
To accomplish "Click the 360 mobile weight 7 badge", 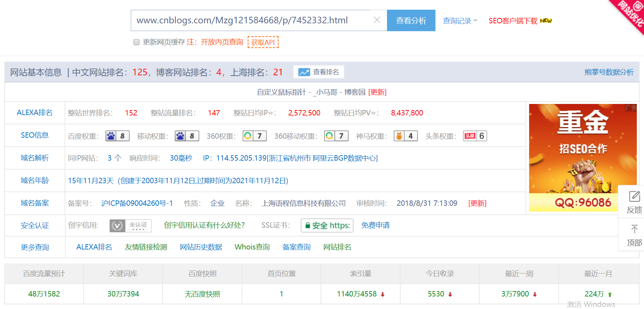I will (336, 136).
